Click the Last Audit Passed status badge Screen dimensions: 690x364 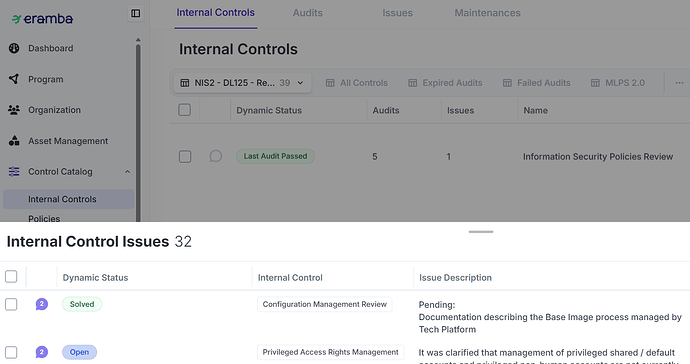click(275, 156)
